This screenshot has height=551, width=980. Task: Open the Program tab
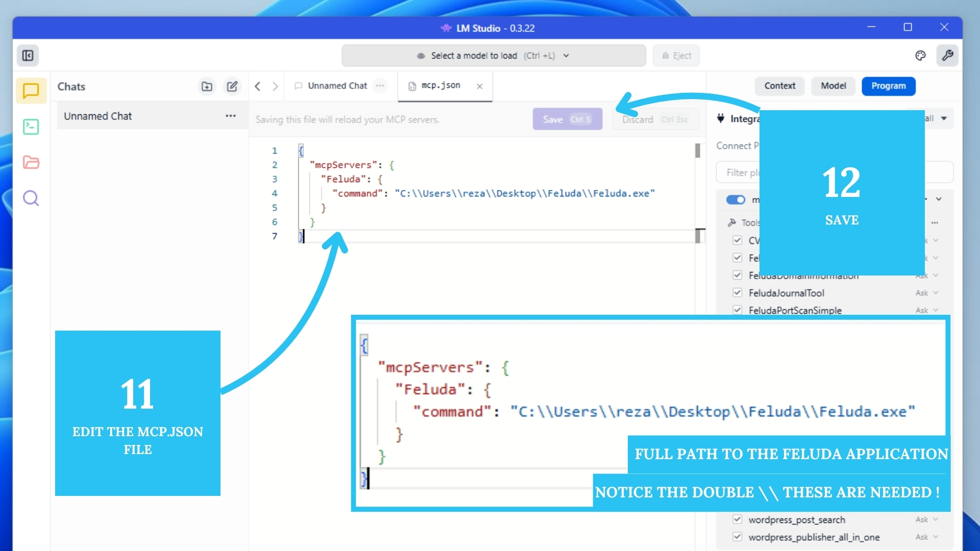[889, 86]
